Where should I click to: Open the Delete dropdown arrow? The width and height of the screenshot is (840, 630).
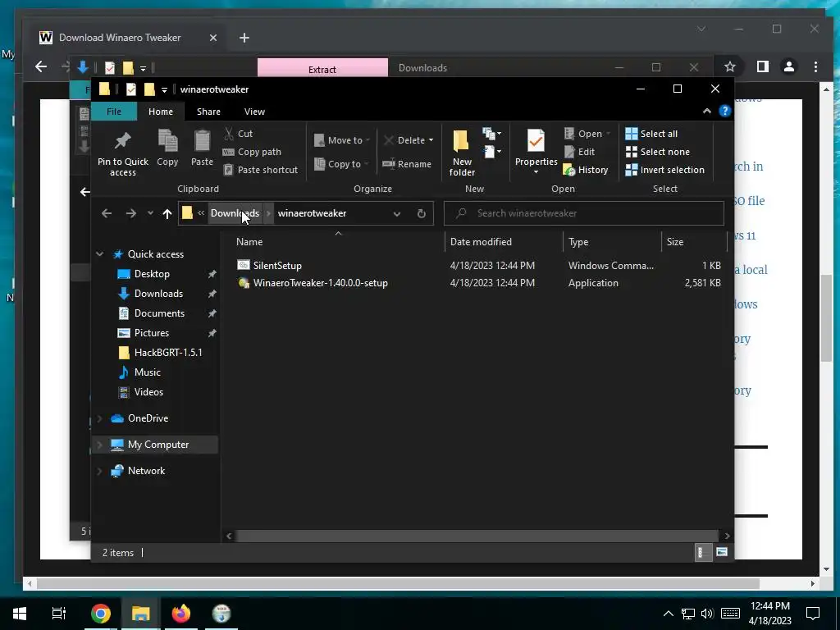pyautogui.click(x=431, y=140)
